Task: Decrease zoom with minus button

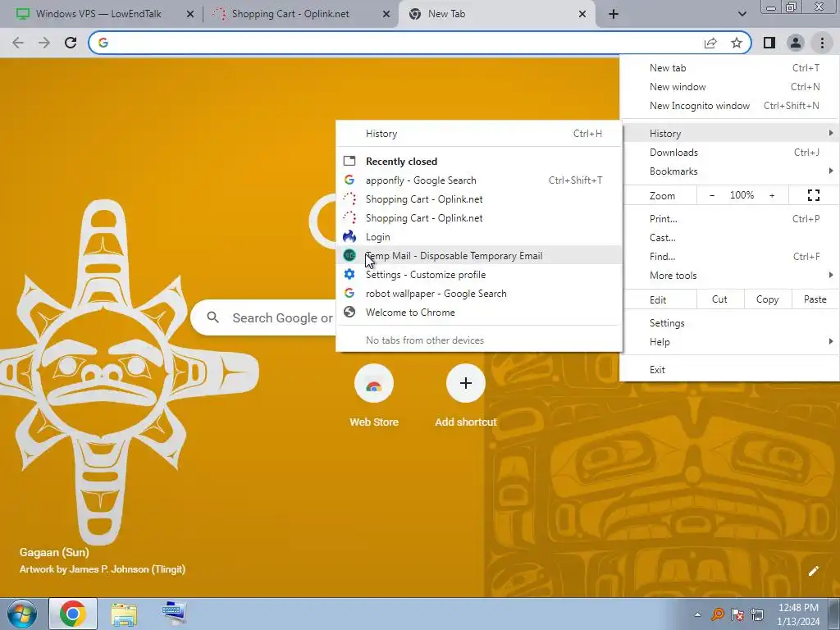Action: (712, 195)
